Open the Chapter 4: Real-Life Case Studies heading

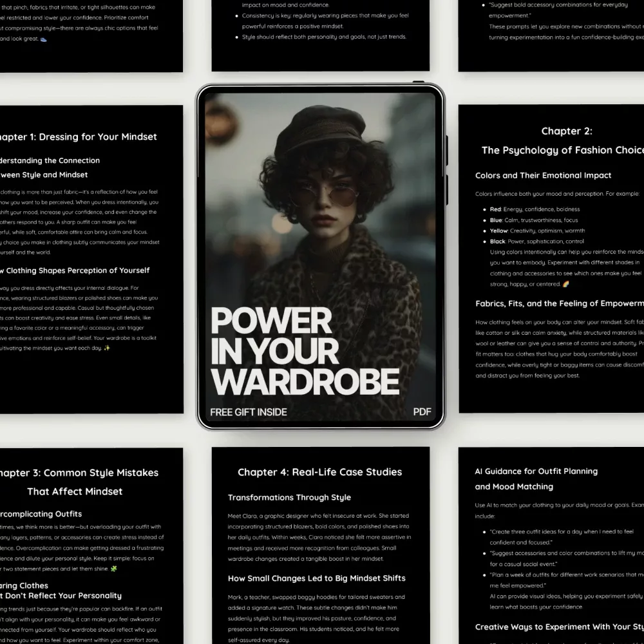pos(319,472)
